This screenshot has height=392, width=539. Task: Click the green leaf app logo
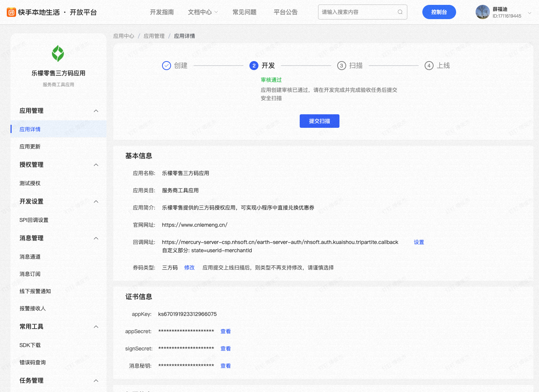pos(58,54)
